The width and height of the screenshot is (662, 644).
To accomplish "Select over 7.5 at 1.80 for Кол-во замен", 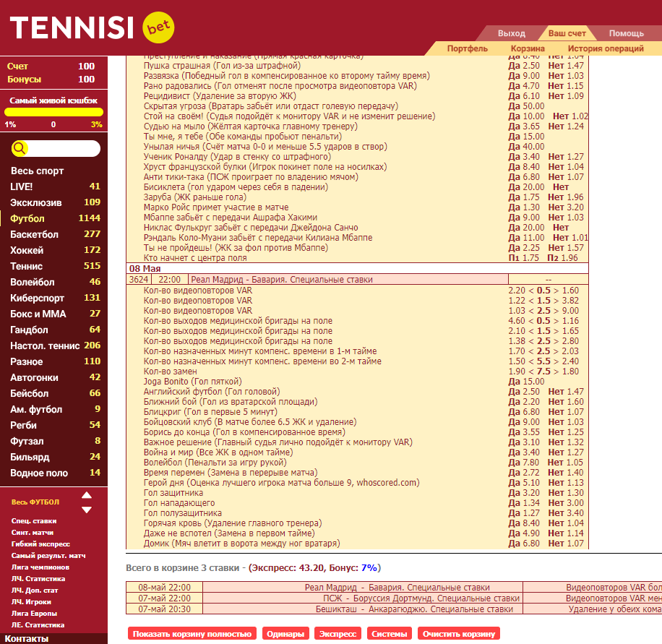I will tap(570, 372).
